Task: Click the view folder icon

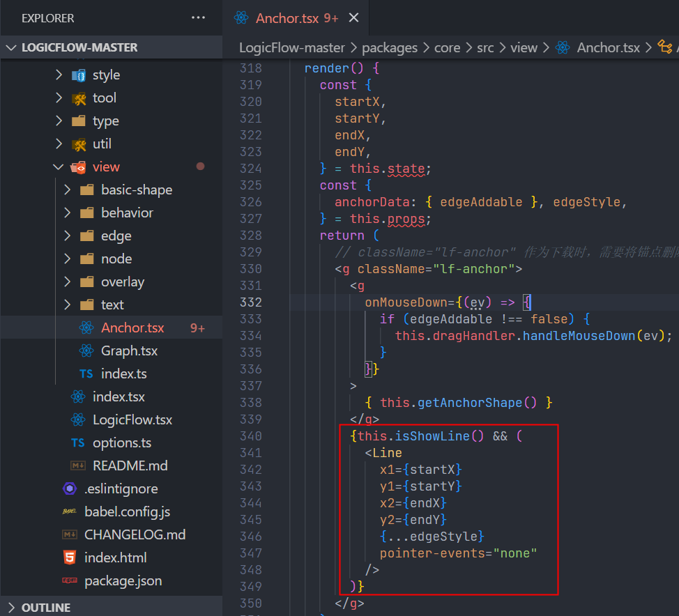Action: pos(78,167)
